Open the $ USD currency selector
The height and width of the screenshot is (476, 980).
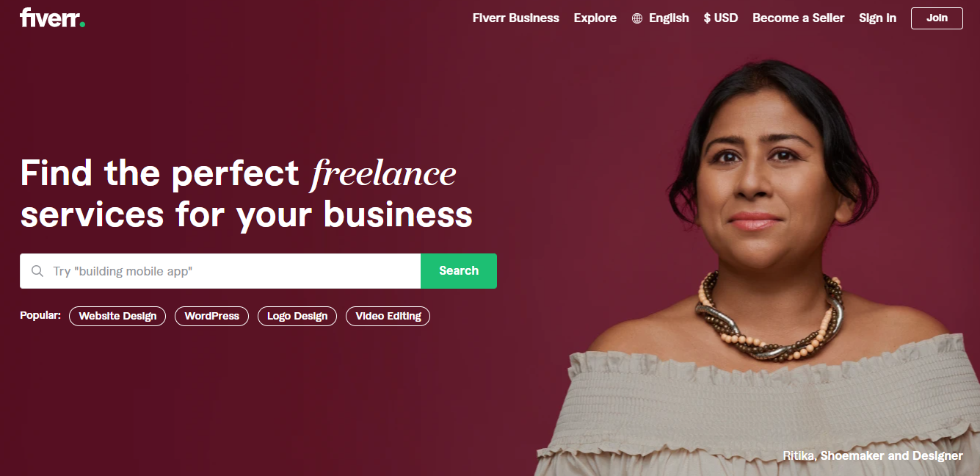pos(721,18)
